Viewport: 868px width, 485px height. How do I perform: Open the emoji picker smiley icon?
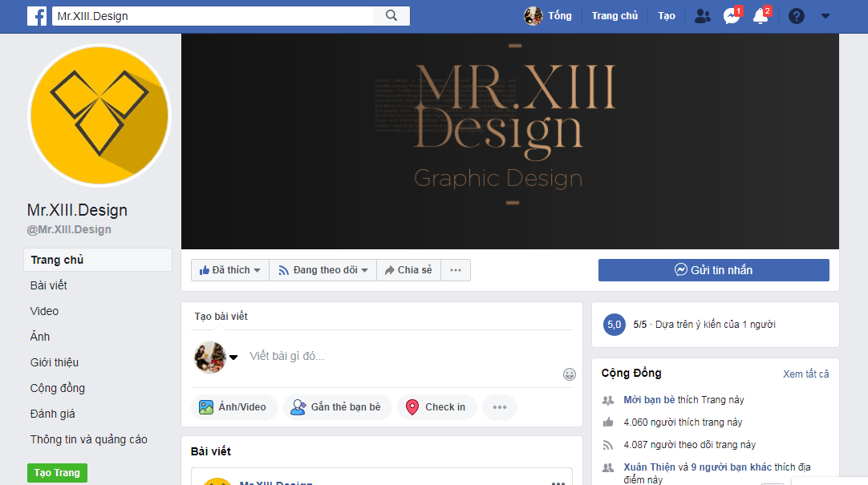pos(569,374)
